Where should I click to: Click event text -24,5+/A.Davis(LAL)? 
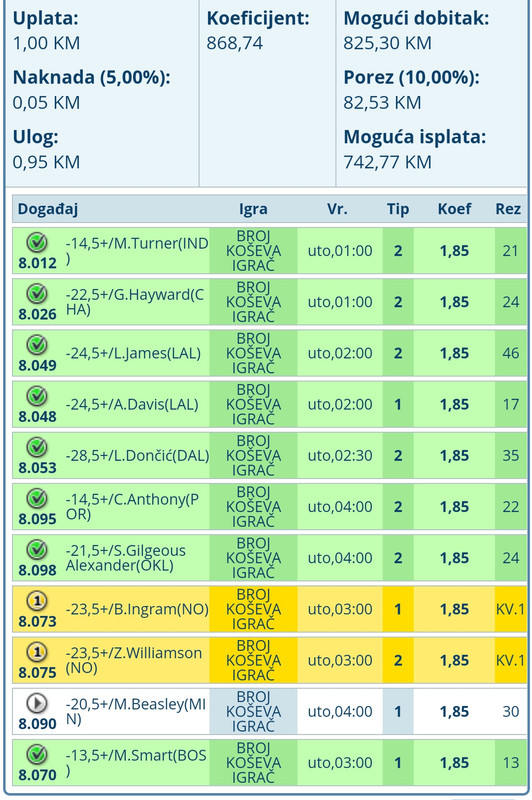[x=132, y=405]
